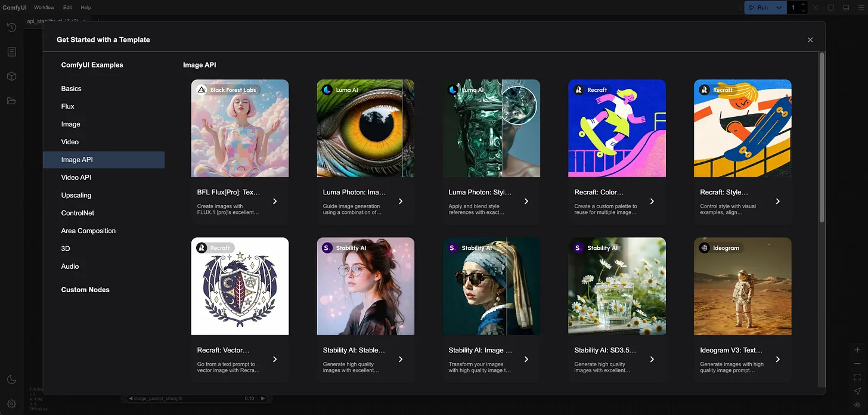Expand the Run button dropdown arrow

pyautogui.click(x=779, y=8)
